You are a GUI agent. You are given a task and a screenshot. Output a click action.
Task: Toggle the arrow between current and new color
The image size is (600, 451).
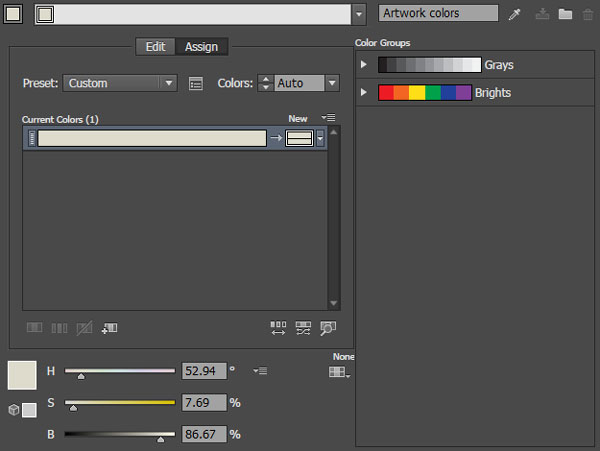(x=276, y=138)
